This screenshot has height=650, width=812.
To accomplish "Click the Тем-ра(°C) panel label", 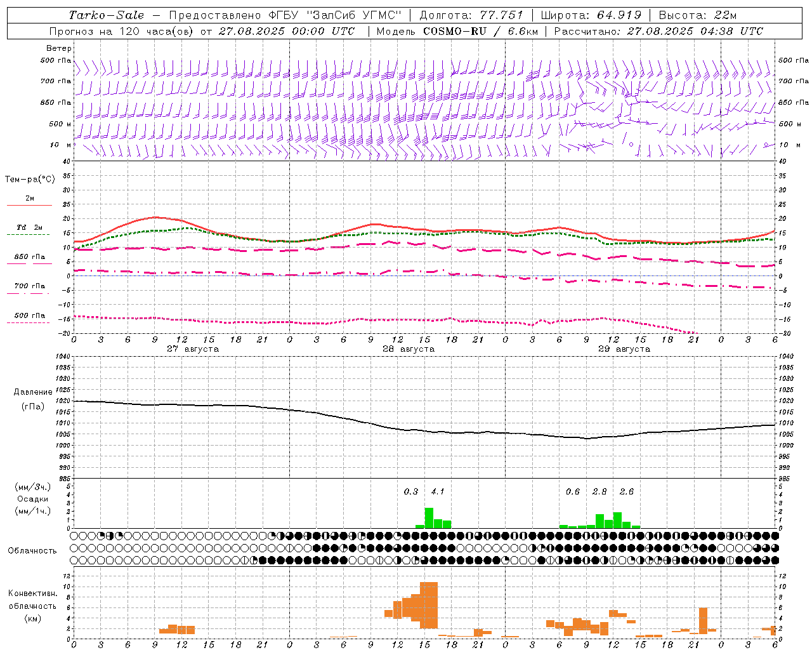I will (x=30, y=180).
